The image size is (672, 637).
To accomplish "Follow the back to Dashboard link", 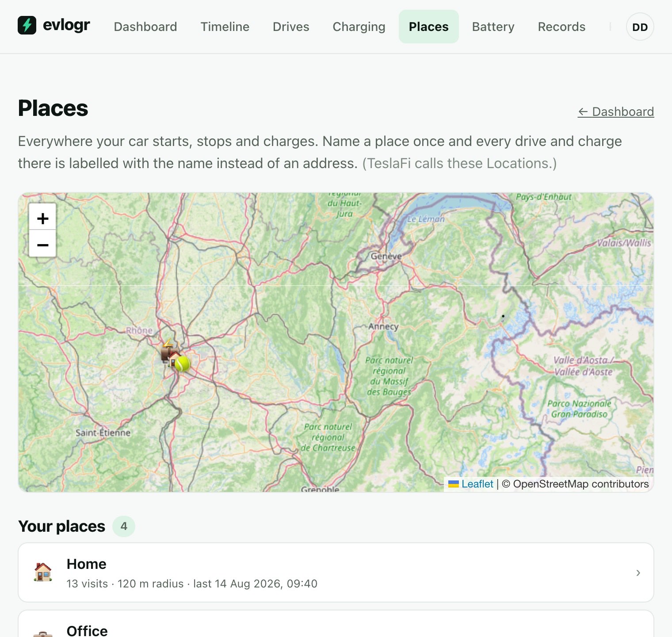I will click(616, 111).
